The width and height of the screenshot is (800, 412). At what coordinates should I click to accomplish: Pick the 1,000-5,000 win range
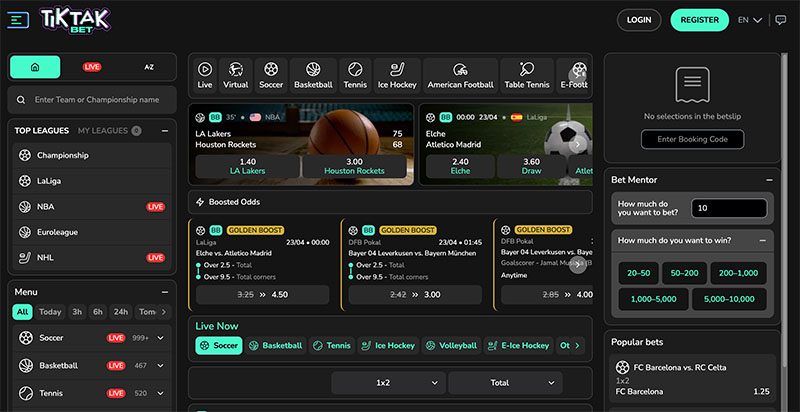(654, 299)
